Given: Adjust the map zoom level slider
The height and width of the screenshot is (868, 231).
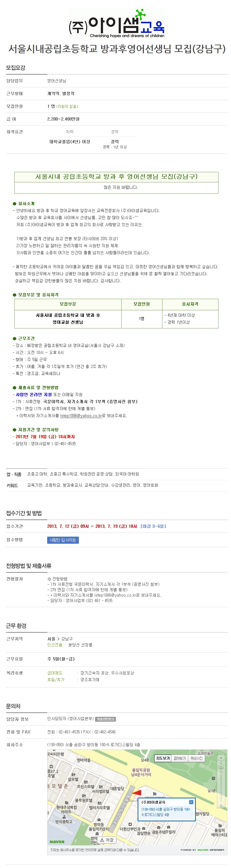Looking at the screenshot, I should [x=221, y=767].
